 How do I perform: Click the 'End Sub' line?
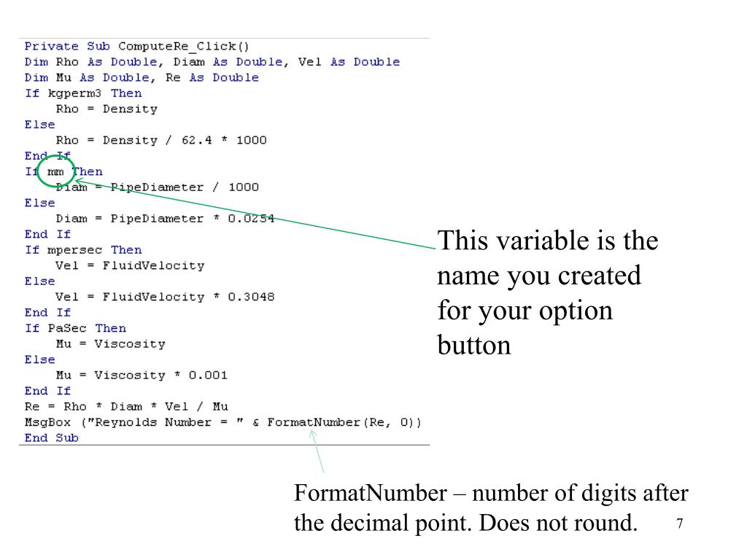point(52,438)
